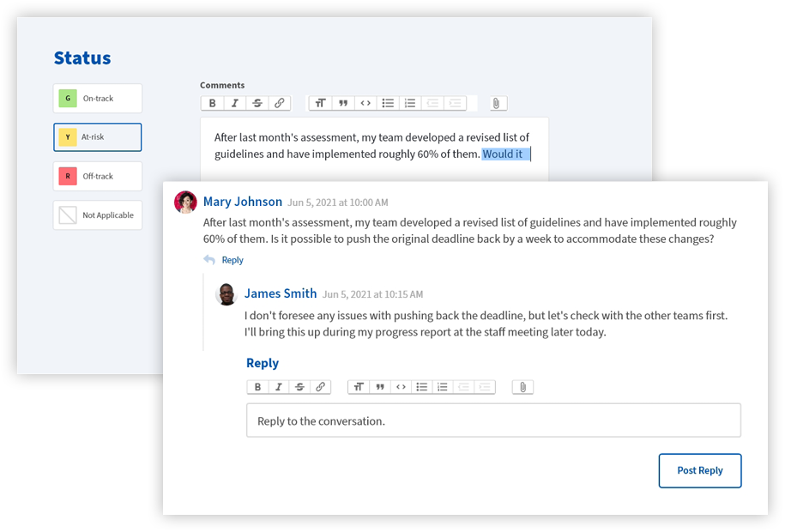Add bulleted list in Reply toolbar

pyautogui.click(x=421, y=387)
